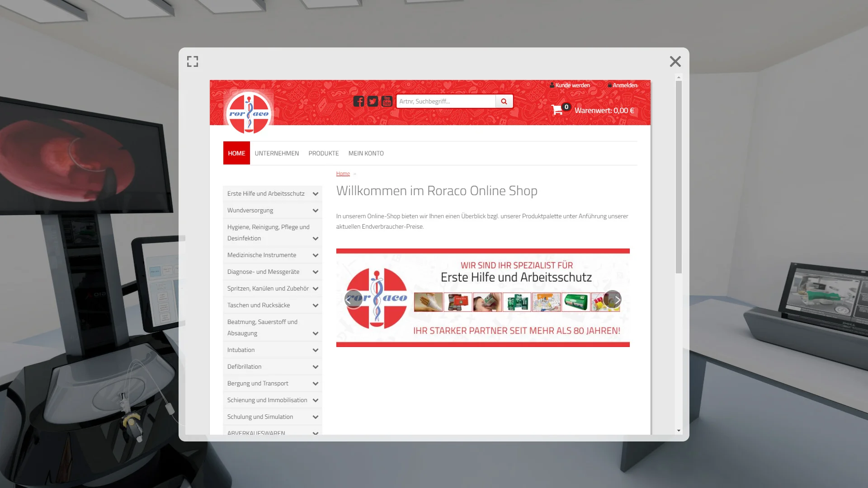Click the first banner product thumbnail
Viewport: 868px width, 488px height.
(x=428, y=302)
